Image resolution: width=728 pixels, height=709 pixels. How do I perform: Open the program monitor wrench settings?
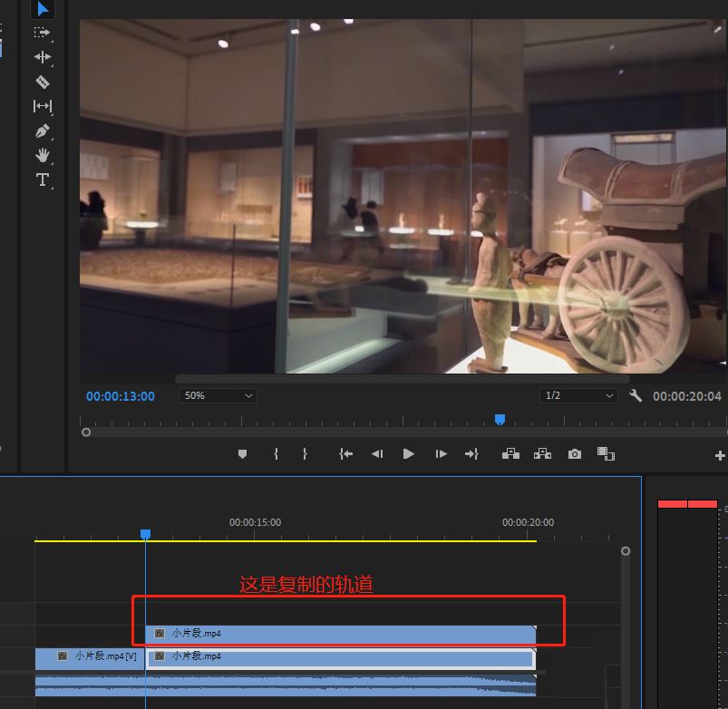point(636,396)
